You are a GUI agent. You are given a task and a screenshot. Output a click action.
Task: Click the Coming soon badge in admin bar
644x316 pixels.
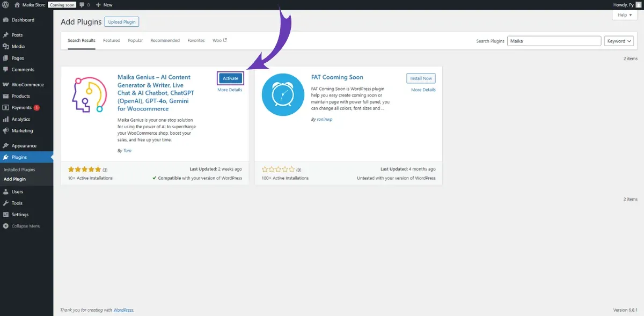62,5
